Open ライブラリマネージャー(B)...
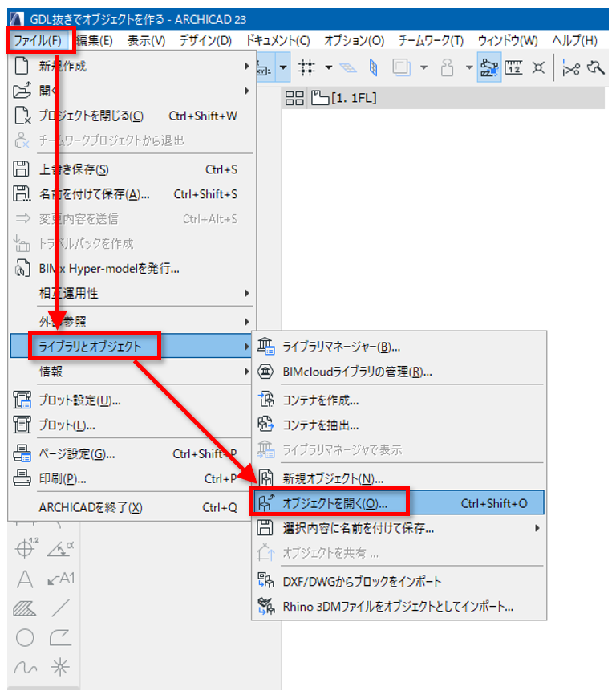 (x=399, y=347)
